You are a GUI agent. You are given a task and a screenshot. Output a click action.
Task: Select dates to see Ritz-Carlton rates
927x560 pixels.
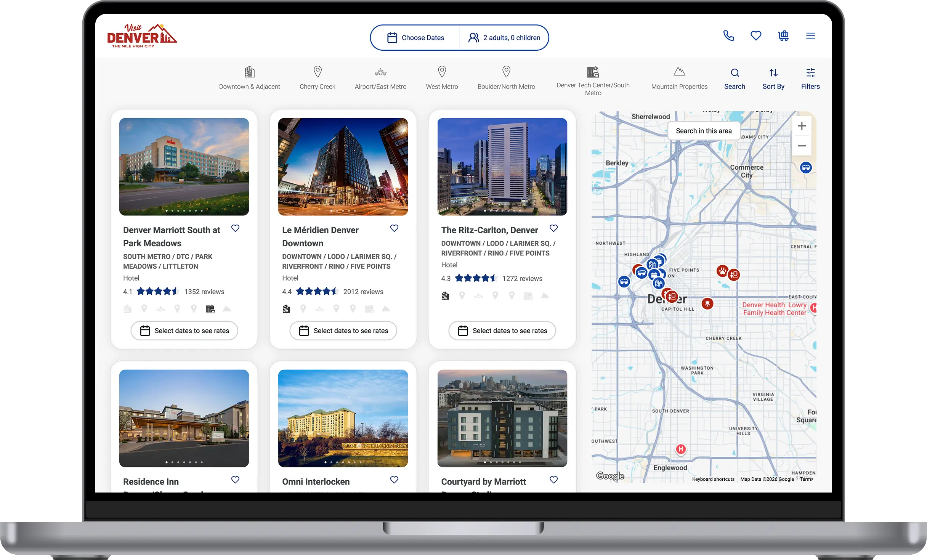pyautogui.click(x=502, y=331)
